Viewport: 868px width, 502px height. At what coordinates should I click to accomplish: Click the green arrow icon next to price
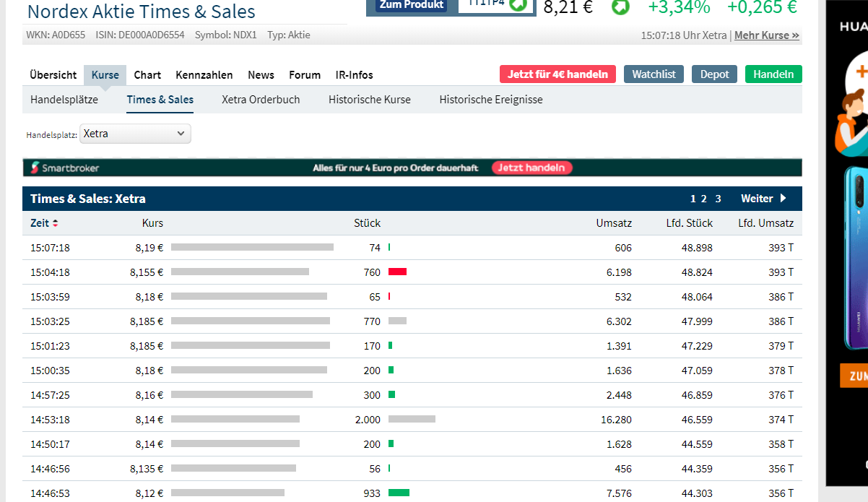click(620, 7)
